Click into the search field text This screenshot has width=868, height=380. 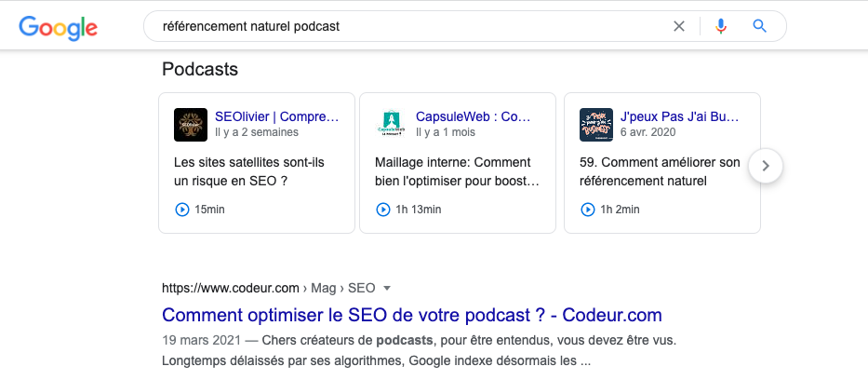tap(251, 26)
